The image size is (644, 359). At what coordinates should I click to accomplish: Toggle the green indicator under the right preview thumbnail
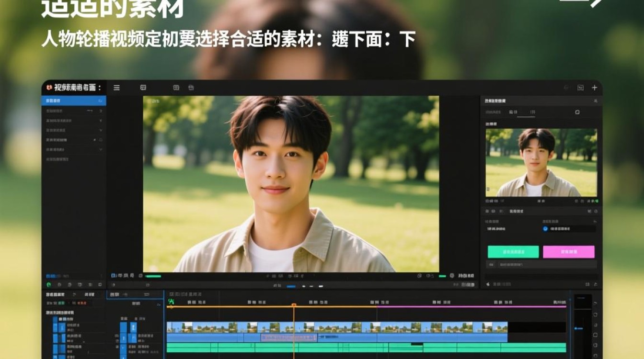pyautogui.click(x=597, y=201)
